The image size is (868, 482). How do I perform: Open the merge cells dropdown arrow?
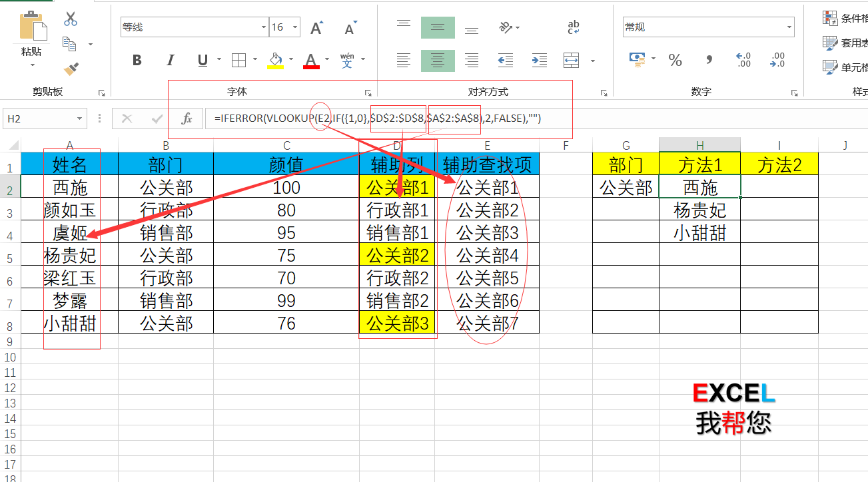point(592,61)
